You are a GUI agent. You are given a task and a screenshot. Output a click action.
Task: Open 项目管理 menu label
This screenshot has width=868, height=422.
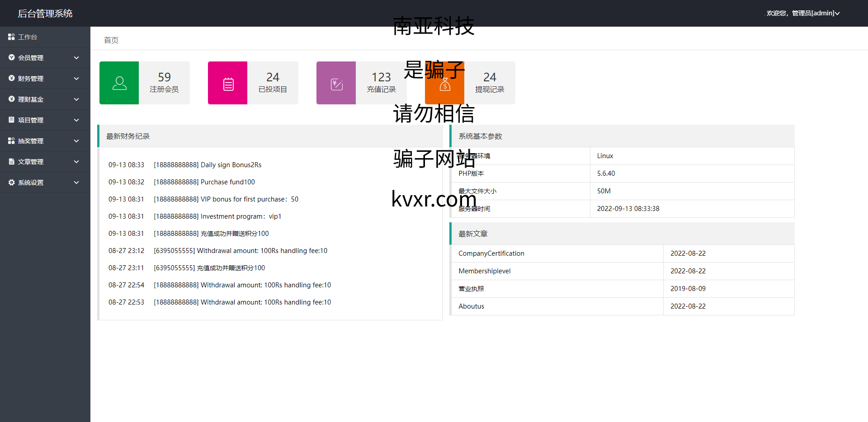pyautogui.click(x=31, y=120)
